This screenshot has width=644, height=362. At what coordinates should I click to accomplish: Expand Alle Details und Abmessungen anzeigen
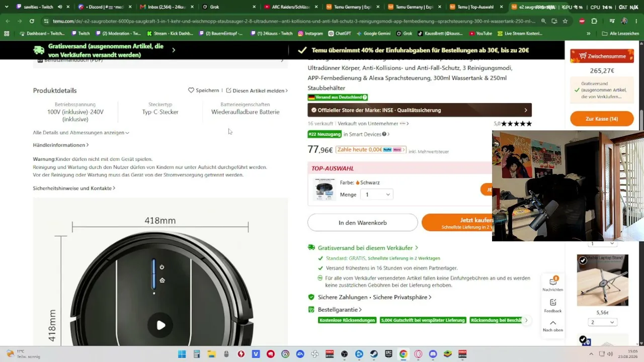81,133
